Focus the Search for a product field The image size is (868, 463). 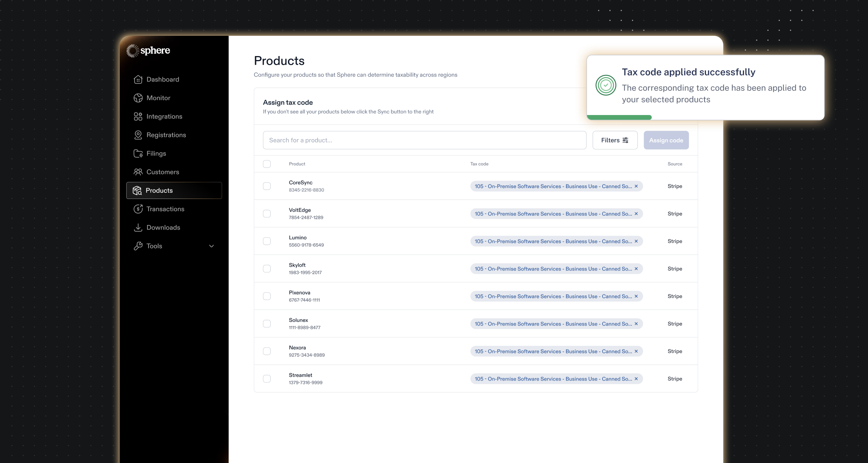(424, 140)
